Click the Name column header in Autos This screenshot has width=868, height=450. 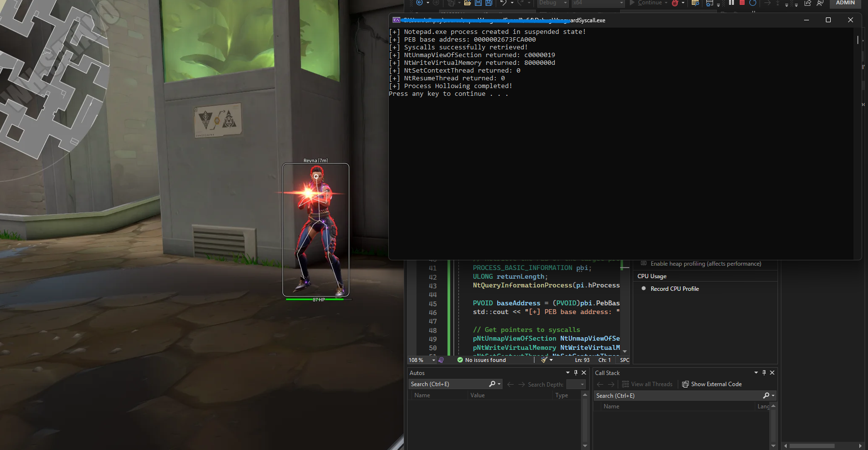point(422,395)
